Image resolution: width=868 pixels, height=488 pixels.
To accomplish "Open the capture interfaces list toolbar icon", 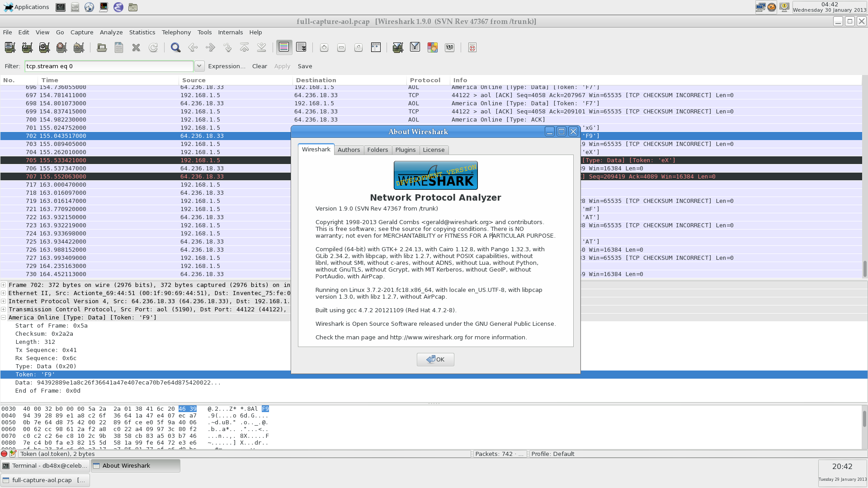I will click(10, 47).
